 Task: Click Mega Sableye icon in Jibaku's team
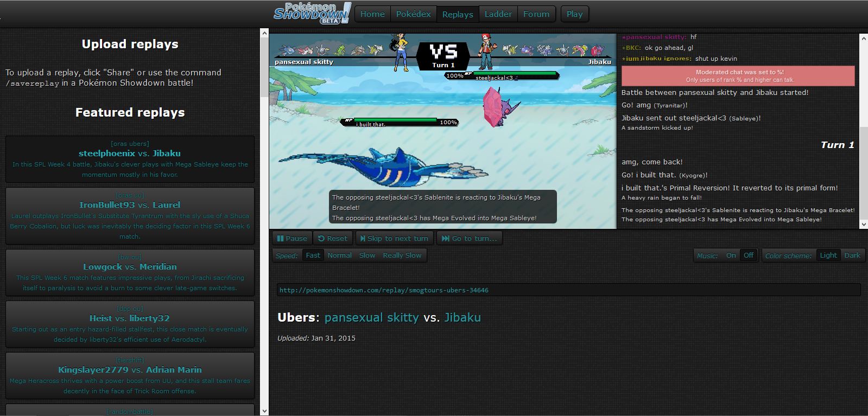[x=597, y=50]
